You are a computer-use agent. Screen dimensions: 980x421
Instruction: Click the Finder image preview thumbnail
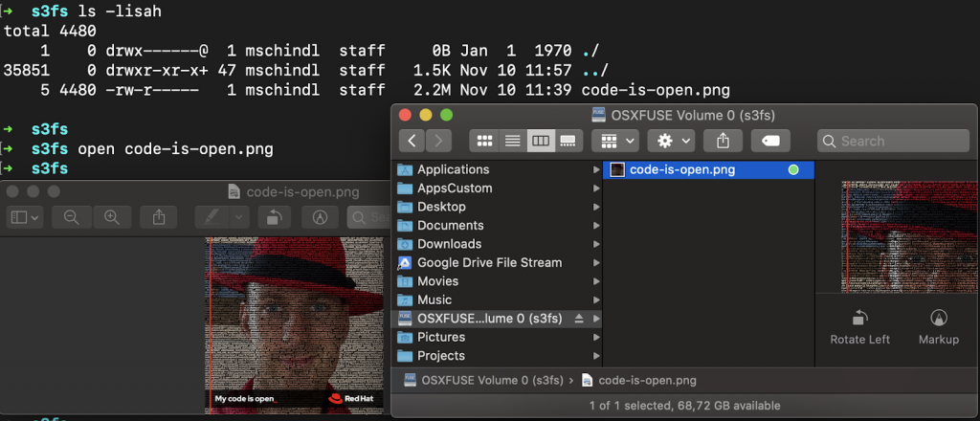click(911, 236)
